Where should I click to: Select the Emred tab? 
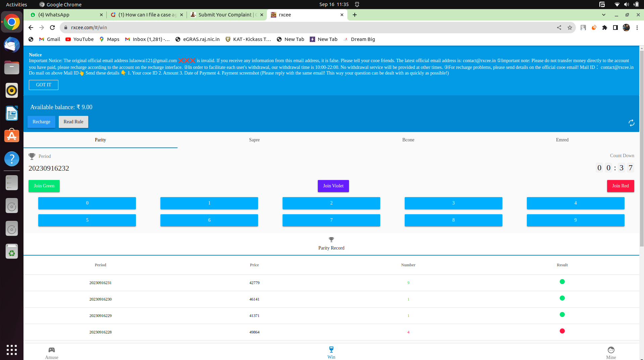click(562, 140)
